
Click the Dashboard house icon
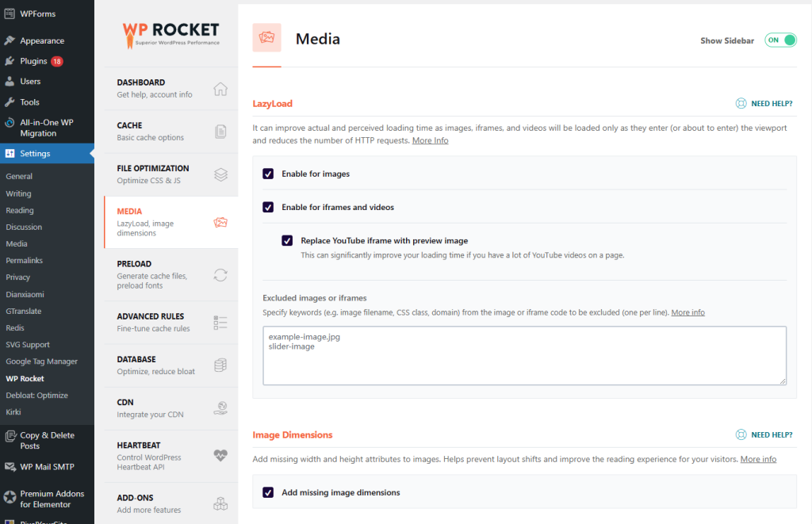pyautogui.click(x=220, y=89)
